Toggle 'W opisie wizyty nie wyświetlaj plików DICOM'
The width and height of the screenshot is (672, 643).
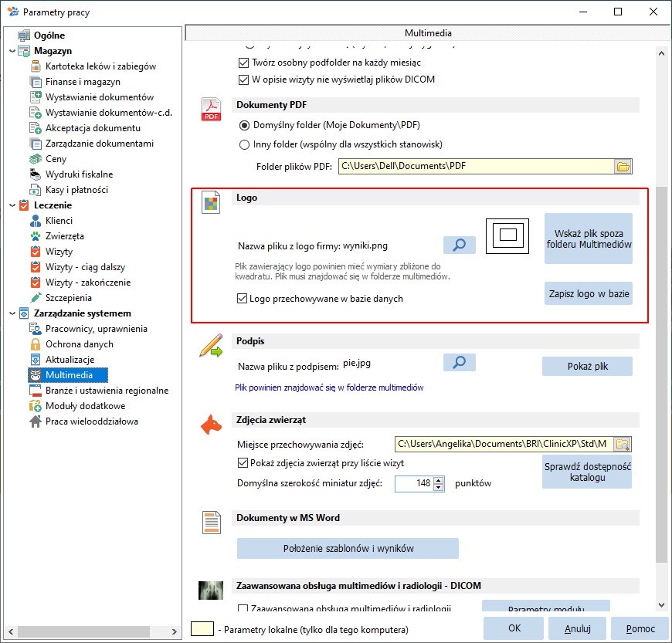(243, 80)
